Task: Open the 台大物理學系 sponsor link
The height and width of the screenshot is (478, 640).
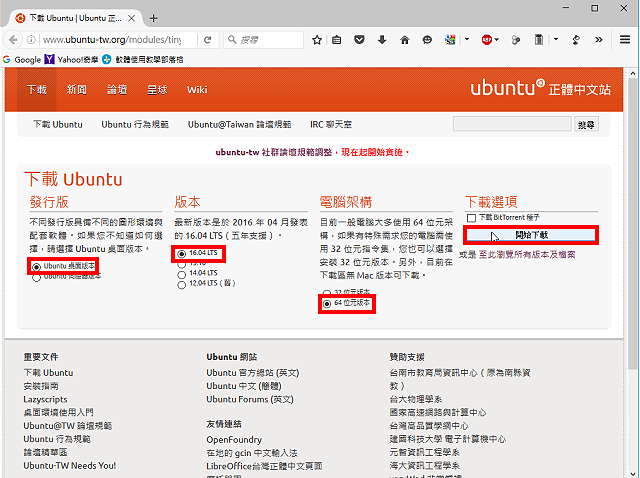Action: coord(416,399)
